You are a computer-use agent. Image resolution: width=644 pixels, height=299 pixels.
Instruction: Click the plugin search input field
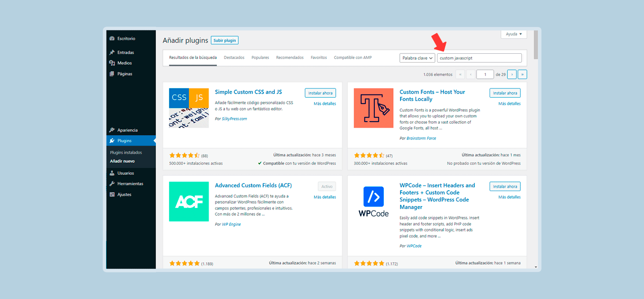point(480,58)
